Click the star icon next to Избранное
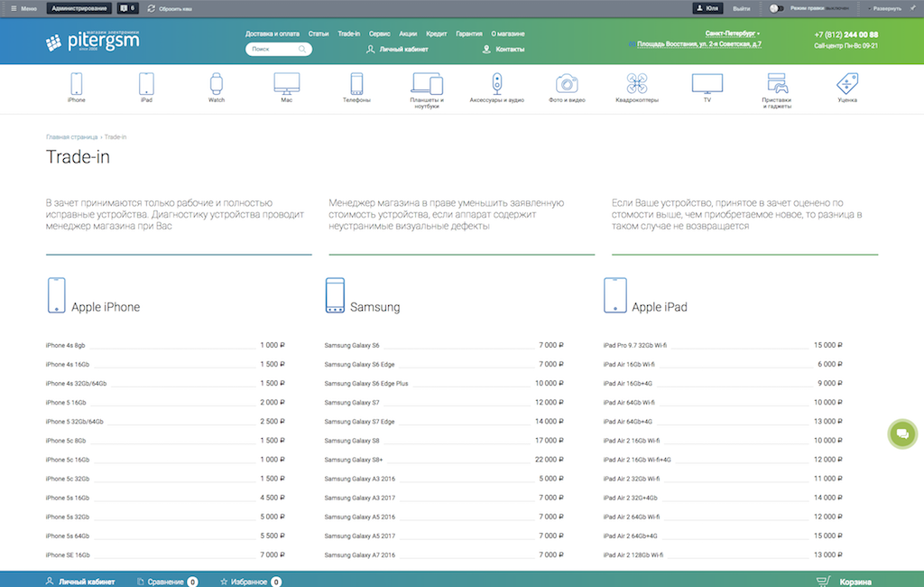This screenshot has height=587, width=924. click(x=224, y=582)
